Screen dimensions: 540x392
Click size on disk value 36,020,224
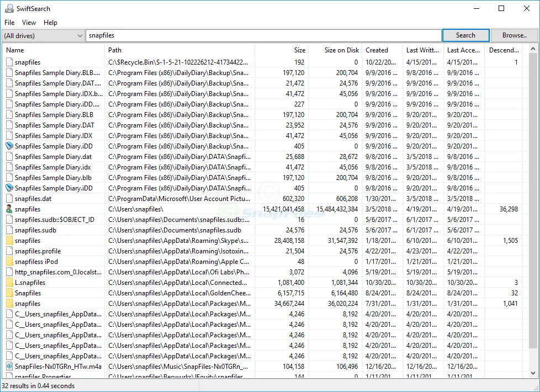tap(343, 304)
